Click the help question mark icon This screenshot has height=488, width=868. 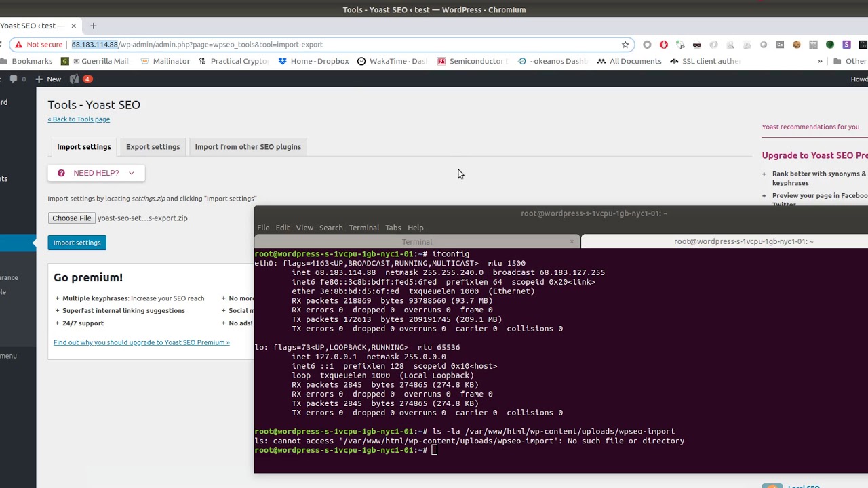(x=61, y=173)
